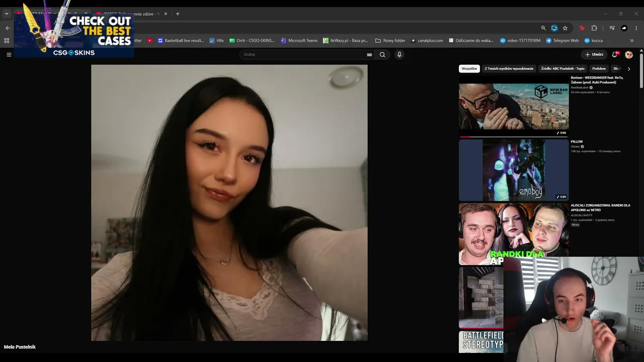The width and height of the screenshot is (644, 362).
Task: Open the media controls button
Action: pyautogui.click(x=612, y=28)
